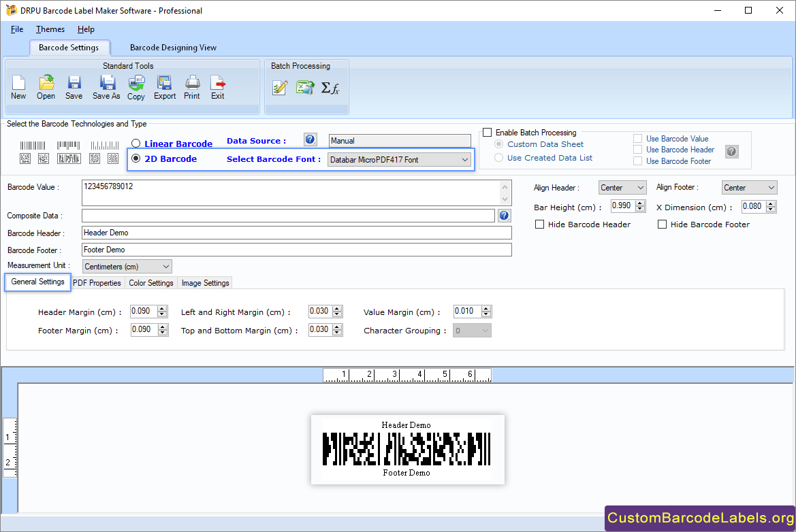This screenshot has width=796, height=532.
Task: Increase X Dimension spinner value
Action: (x=771, y=203)
